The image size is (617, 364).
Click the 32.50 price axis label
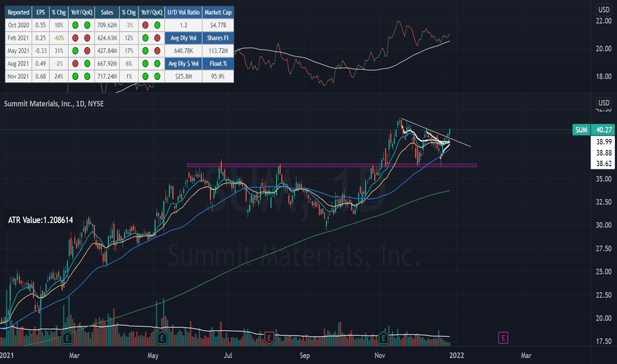pos(604,202)
